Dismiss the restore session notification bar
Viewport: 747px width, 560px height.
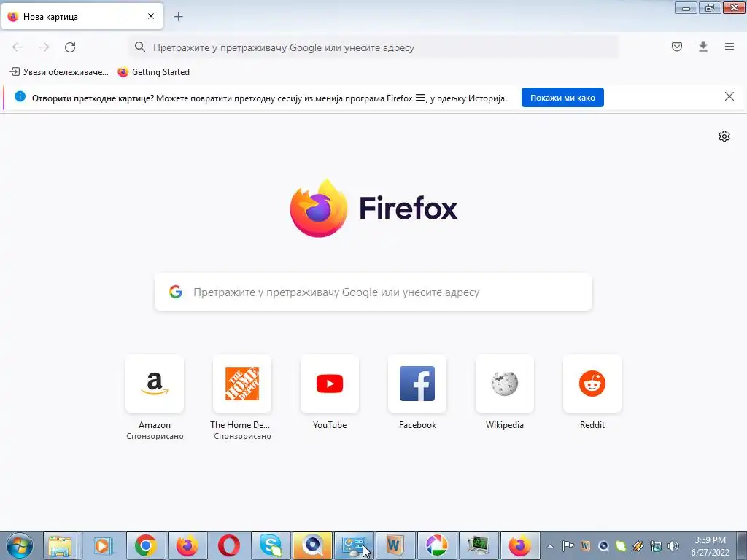(x=729, y=97)
